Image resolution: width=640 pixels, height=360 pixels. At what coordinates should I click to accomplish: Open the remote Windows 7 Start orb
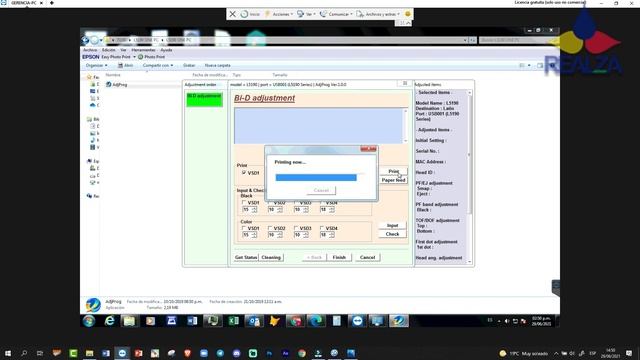pyautogui.click(x=89, y=321)
